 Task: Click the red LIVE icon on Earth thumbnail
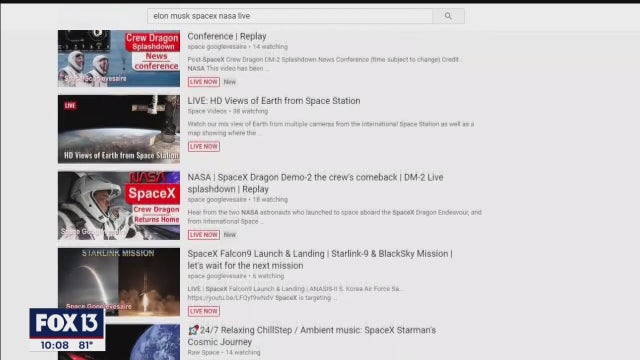pyautogui.click(x=70, y=106)
